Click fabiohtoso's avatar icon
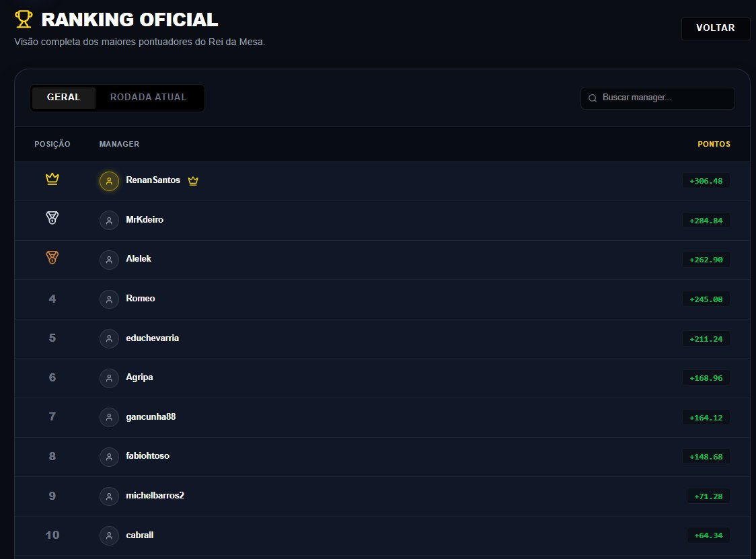Image resolution: width=756 pixels, height=559 pixels. click(x=109, y=457)
